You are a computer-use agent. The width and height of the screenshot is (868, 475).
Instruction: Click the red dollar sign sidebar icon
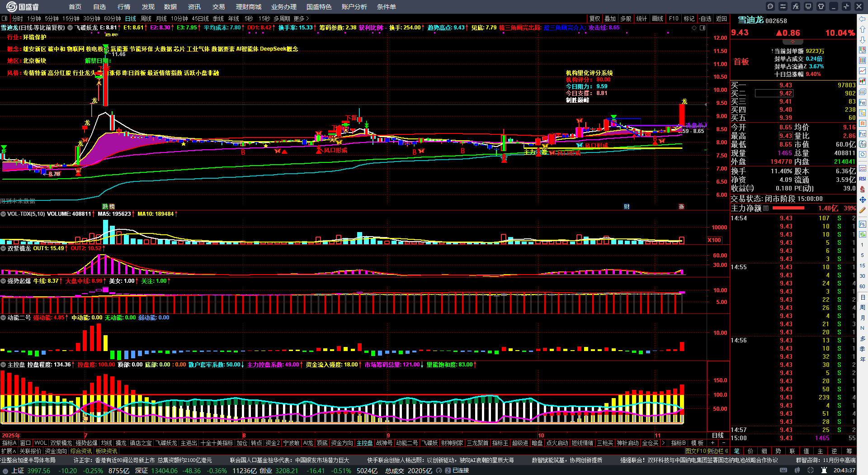pos(863,189)
